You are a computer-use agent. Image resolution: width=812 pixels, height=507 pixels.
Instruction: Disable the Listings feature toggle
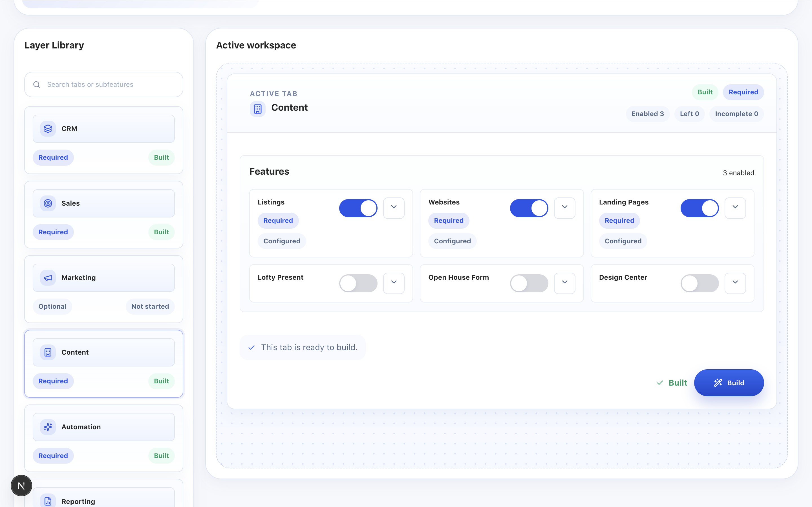coord(358,208)
